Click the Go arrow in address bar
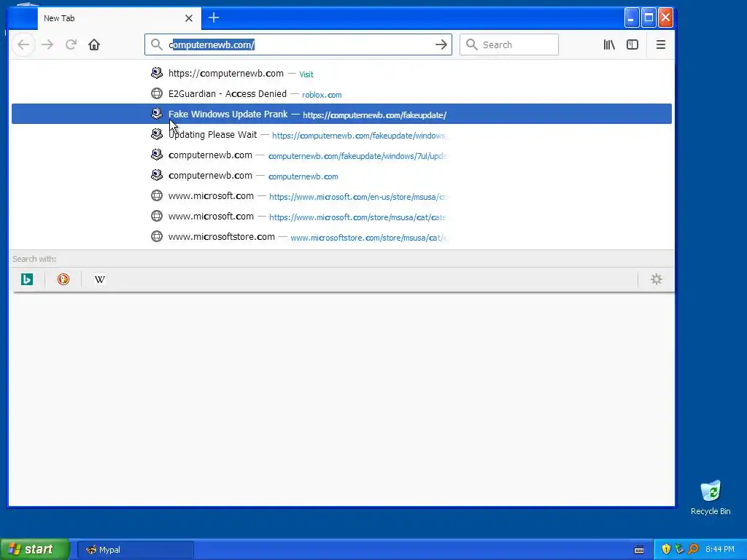 tap(441, 44)
